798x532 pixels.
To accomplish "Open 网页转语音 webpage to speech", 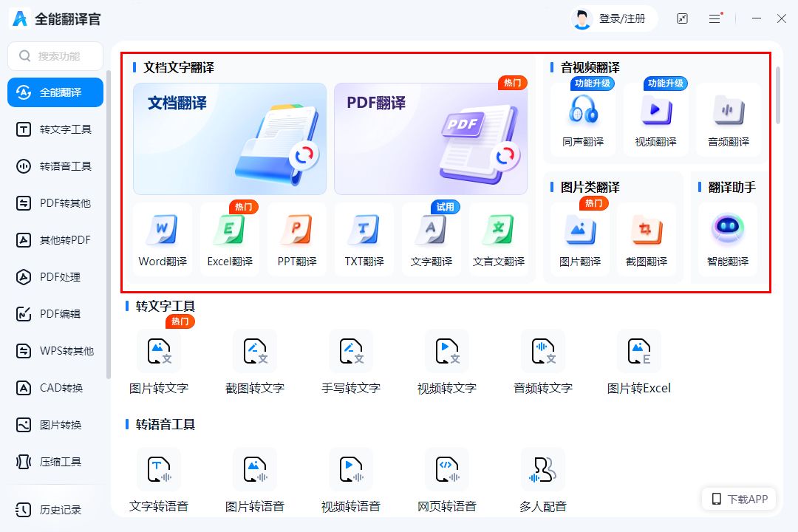I will pyautogui.click(x=447, y=480).
